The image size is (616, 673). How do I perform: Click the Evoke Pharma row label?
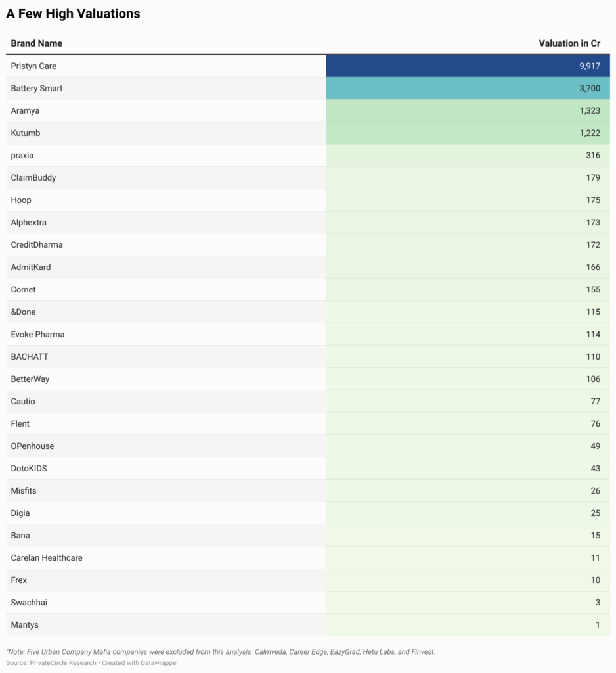[x=37, y=334]
